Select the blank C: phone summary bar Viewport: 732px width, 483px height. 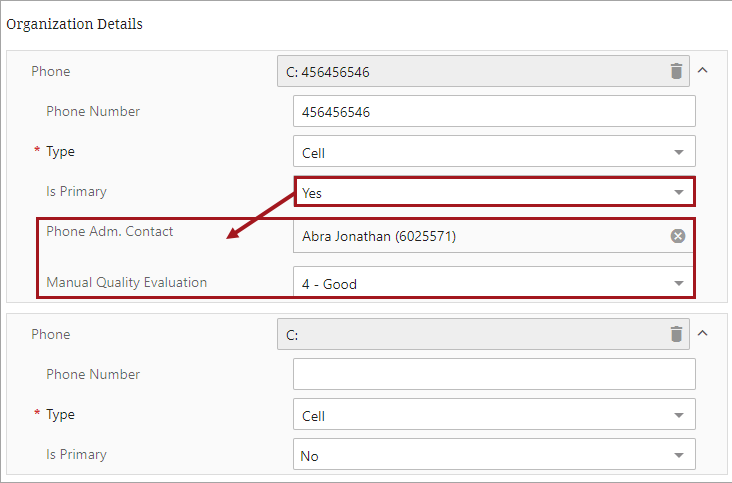[470, 335]
